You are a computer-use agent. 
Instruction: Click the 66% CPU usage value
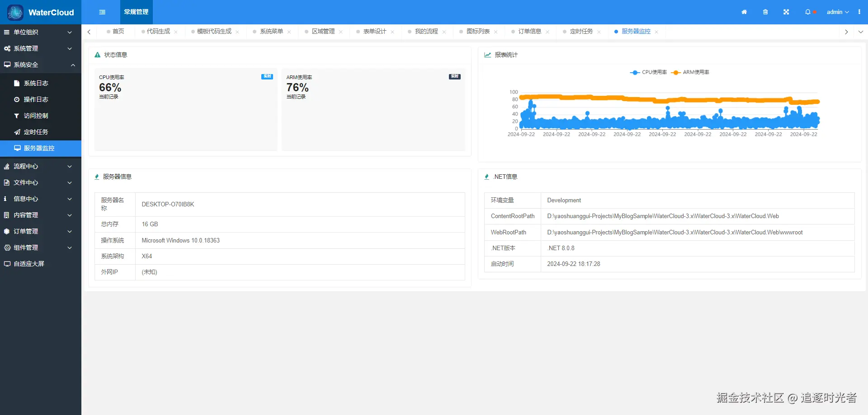coord(110,87)
